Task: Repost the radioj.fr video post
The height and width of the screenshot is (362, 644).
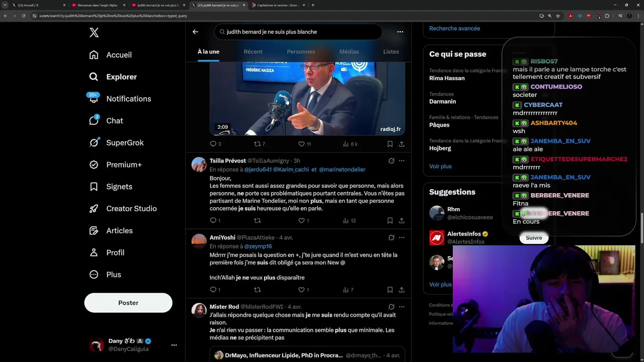Action: pyautogui.click(x=260, y=144)
